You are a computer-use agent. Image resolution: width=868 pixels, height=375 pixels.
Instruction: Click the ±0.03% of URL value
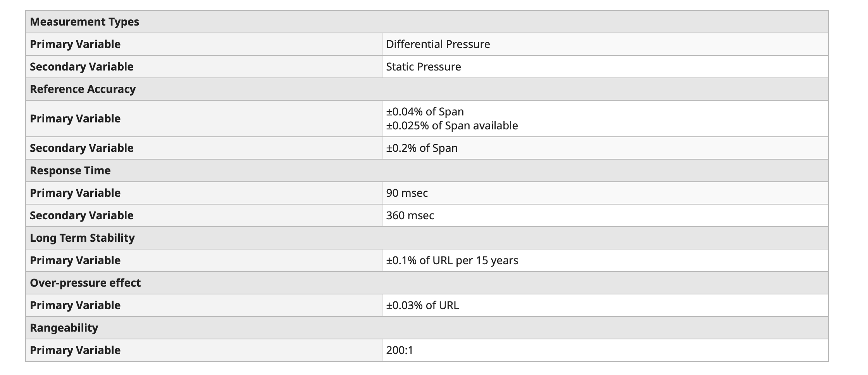422,305
